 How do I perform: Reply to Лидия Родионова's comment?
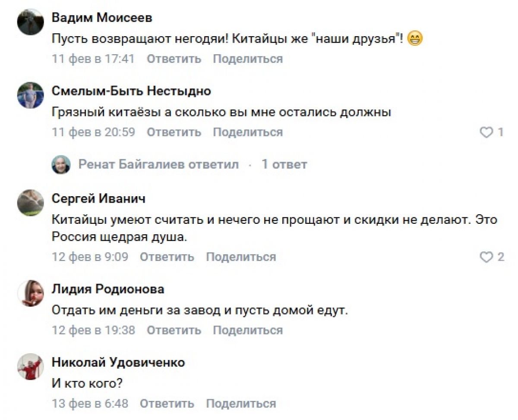coord(174,330)
